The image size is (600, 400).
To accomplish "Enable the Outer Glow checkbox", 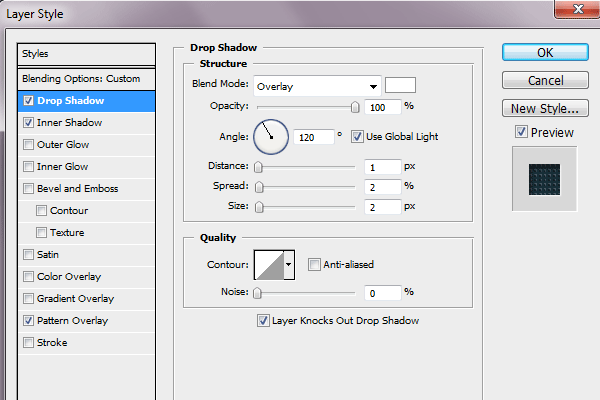I will tap(28, 145).
